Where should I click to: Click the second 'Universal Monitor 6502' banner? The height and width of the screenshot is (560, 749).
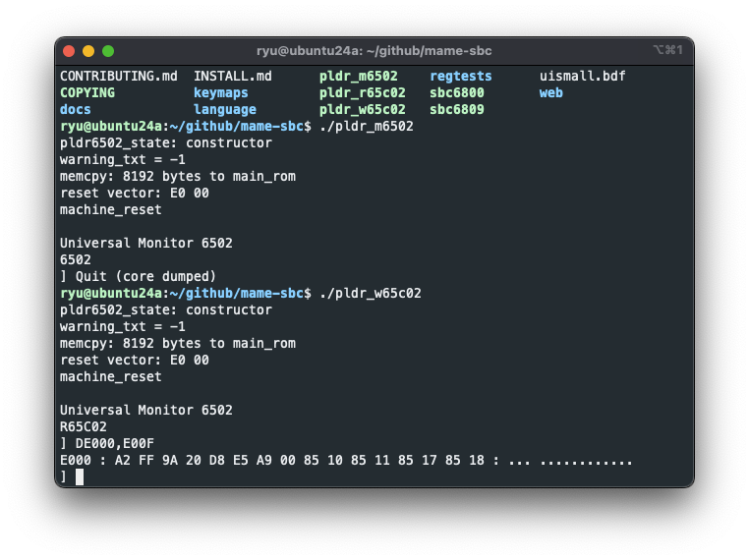[x=146, y=410]
